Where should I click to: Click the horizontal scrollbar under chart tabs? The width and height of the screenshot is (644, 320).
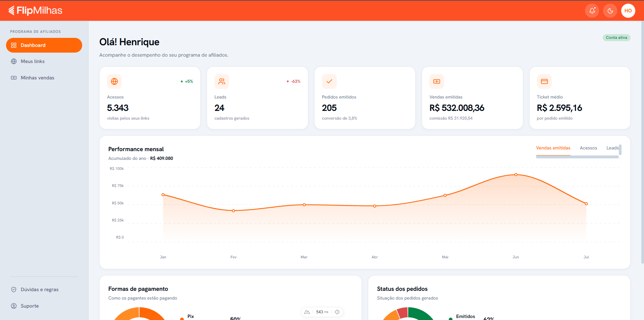coord(577,157)
